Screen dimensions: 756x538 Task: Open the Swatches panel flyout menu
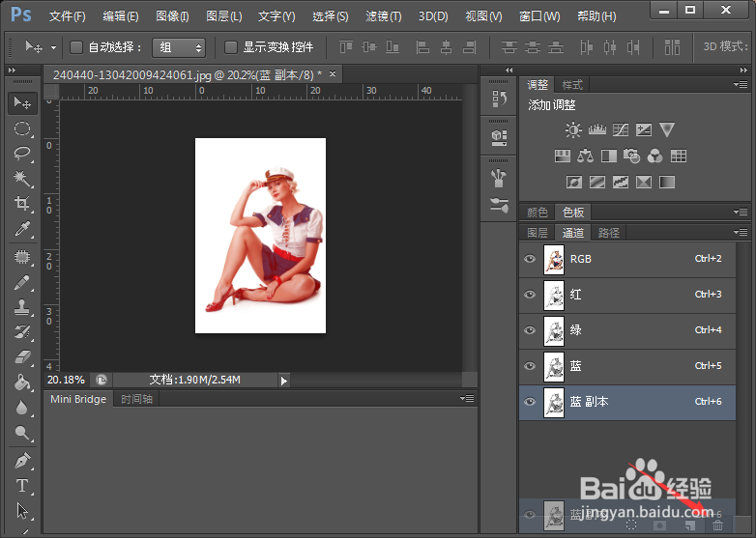(741, 212)
